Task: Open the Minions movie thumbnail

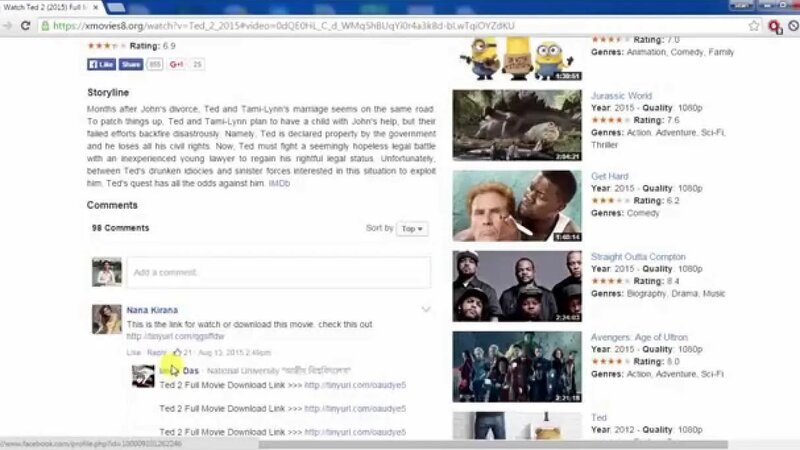Action: click(517, 59)
